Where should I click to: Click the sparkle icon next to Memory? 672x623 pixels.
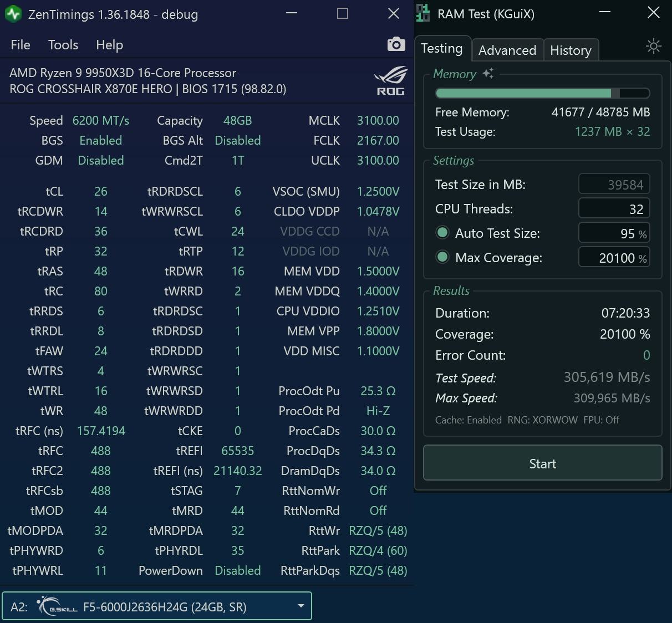click(488, 73)
